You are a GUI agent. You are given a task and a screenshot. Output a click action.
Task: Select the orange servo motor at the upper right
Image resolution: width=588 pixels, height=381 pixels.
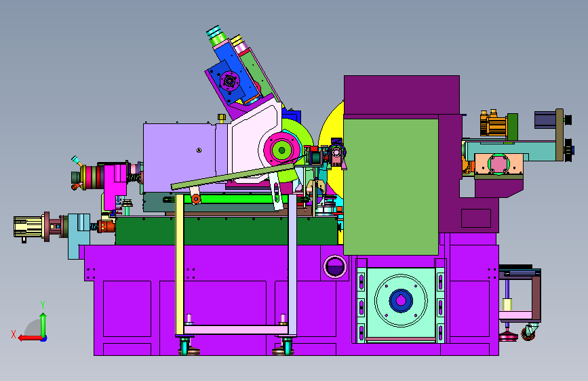coord(494,123)
